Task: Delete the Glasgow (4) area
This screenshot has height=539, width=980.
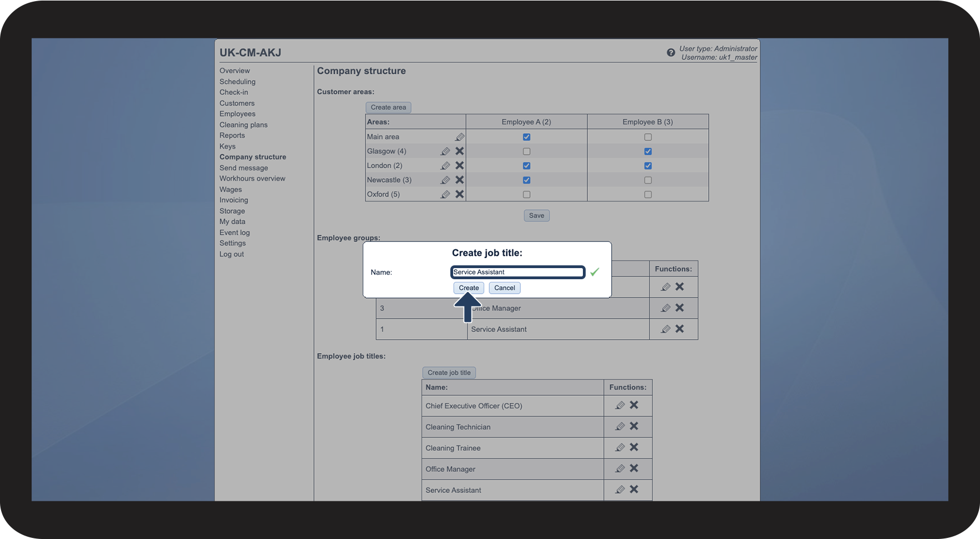Action: [x=460, y=151]
